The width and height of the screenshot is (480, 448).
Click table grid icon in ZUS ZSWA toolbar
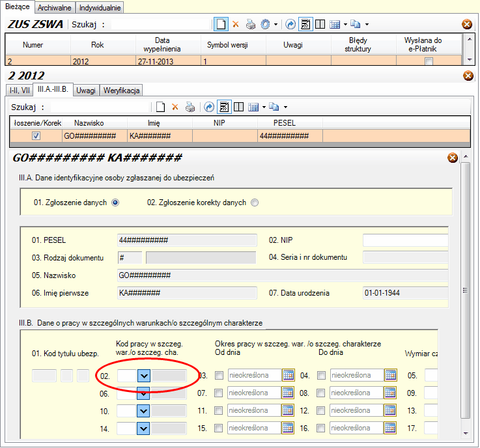point(335,25)
